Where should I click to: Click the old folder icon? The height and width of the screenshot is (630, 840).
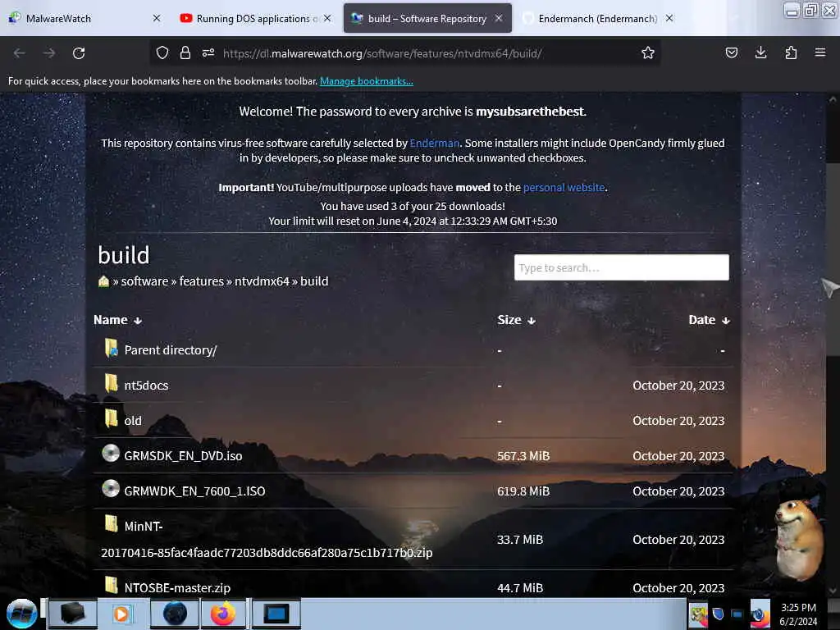tap(111, 418)
